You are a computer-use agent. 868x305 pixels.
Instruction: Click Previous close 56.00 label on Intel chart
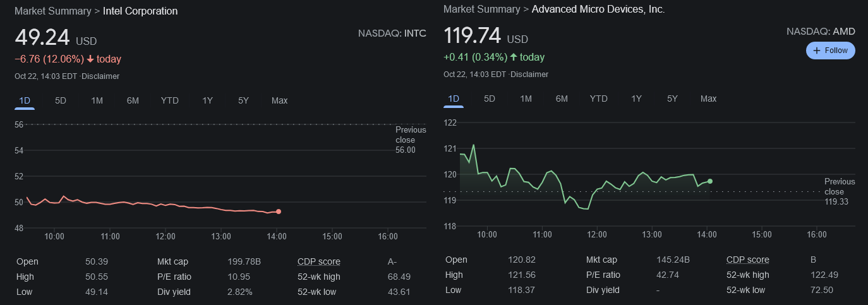click(x=410, y=140)
